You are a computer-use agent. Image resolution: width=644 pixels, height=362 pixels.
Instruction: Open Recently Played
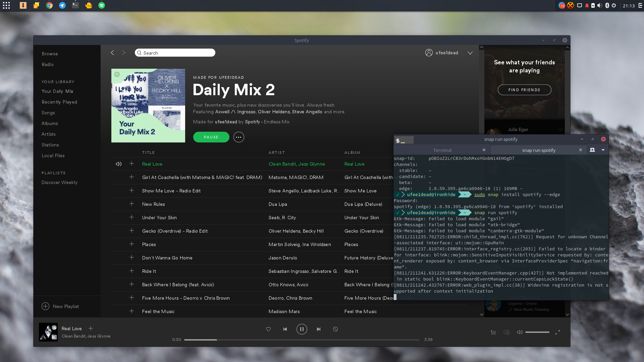point(59,102)
